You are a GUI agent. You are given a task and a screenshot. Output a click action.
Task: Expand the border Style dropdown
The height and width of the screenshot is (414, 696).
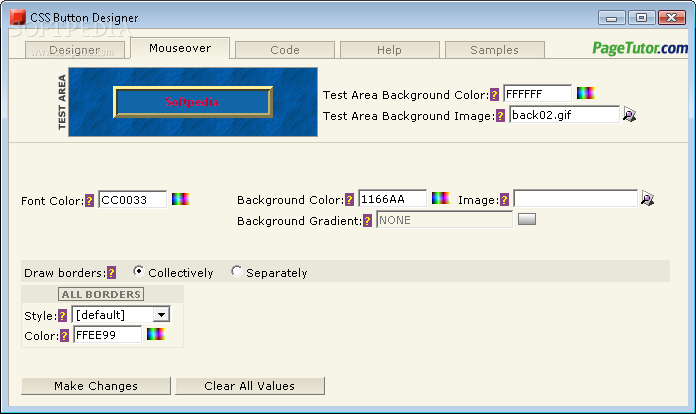point(162,315)
